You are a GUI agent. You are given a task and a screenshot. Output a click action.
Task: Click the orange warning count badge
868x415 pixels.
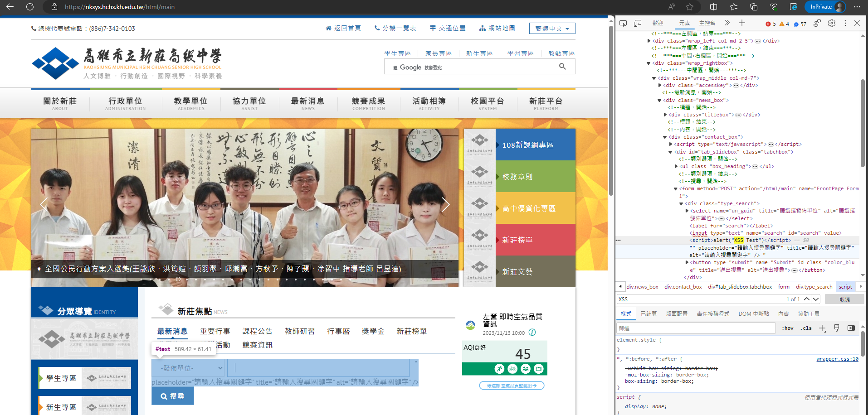coord(784,24)
